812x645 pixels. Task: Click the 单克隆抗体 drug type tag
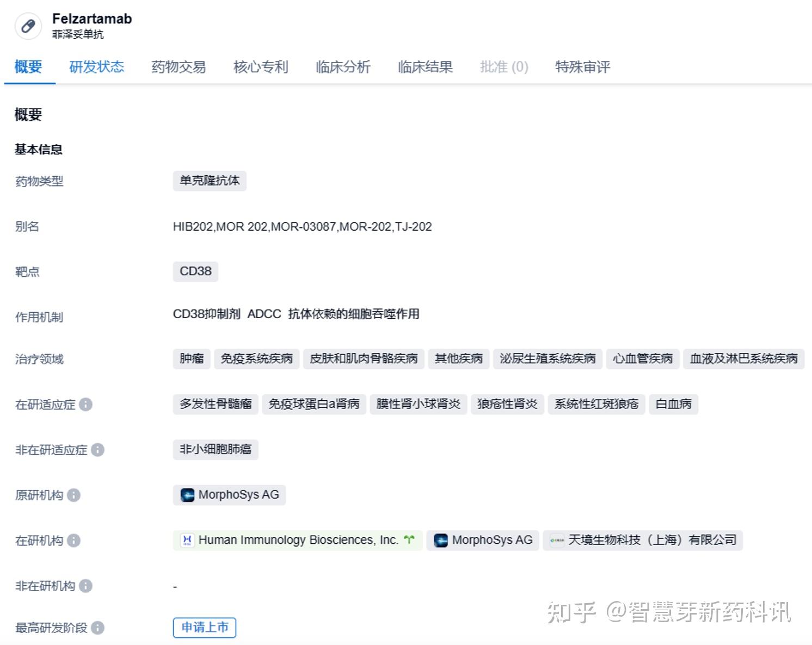point(210,181)
